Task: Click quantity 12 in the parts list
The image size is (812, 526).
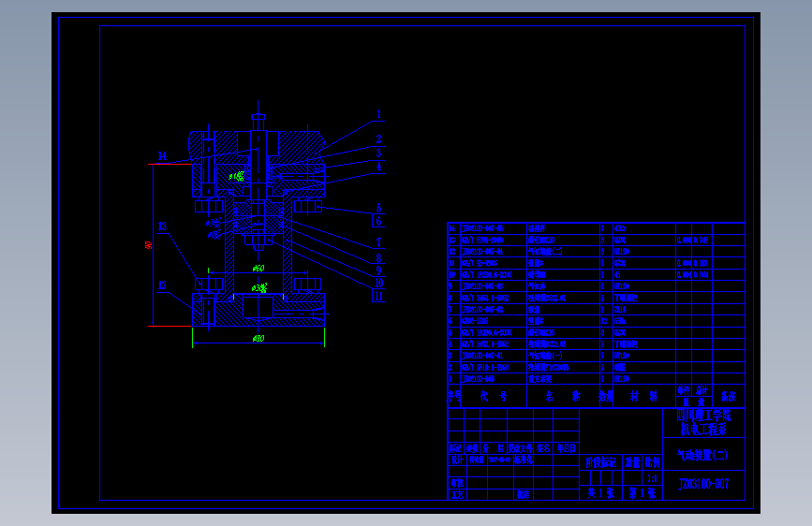Action: click(x=606, y=321)
